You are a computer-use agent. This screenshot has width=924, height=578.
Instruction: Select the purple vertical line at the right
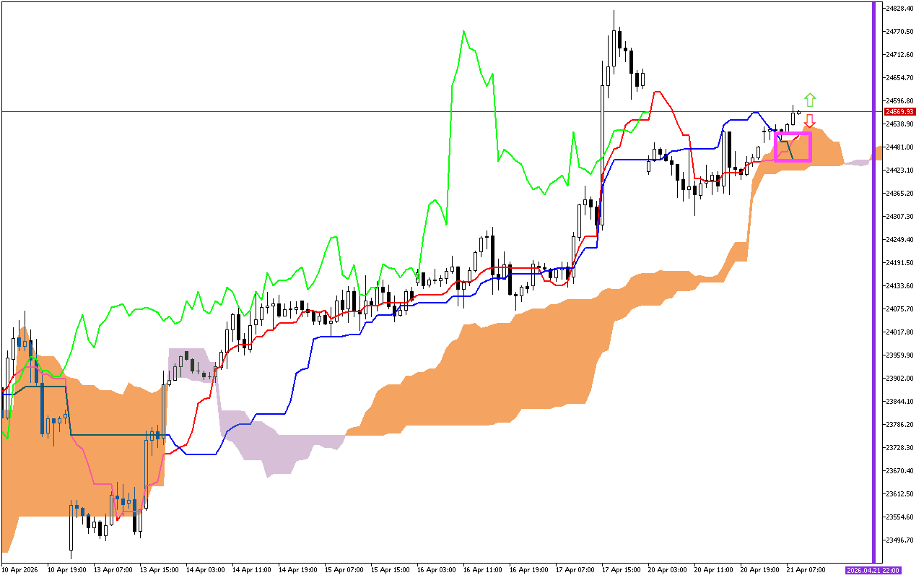point(874,289)
